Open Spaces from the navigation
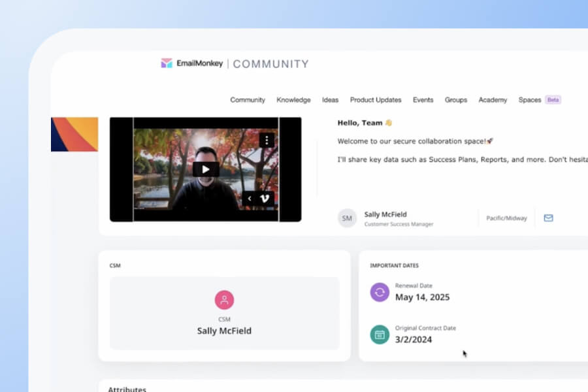The image size is (588, 392). (x=529, y=100)
